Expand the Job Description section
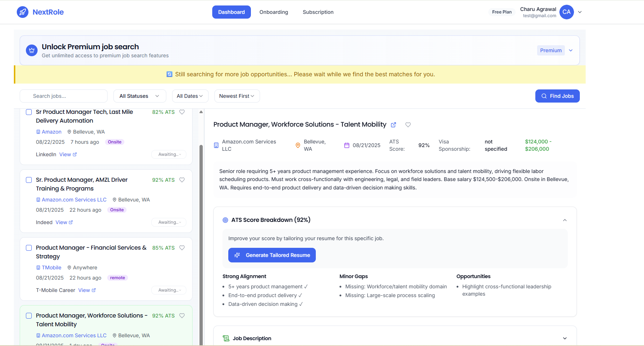This screenshot has width=644, height=346. 565,338
